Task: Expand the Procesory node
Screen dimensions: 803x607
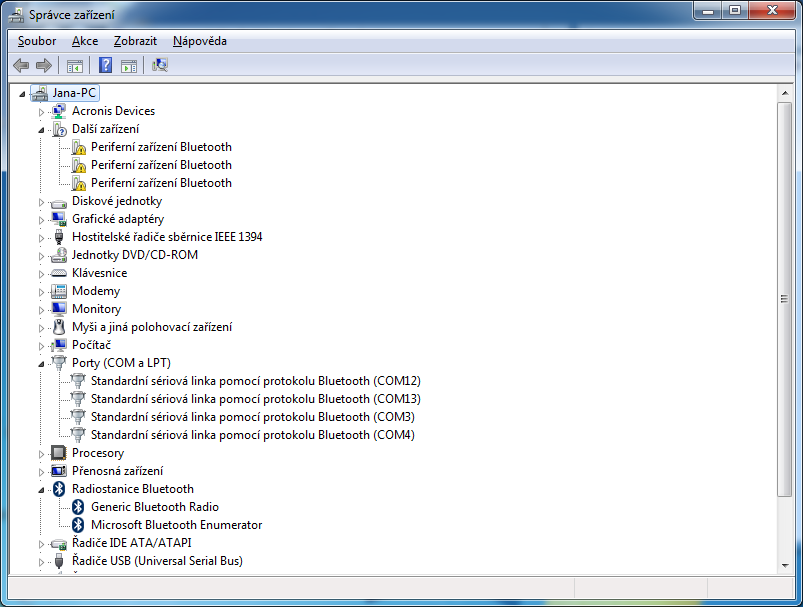Action: [x=41, y=454]
